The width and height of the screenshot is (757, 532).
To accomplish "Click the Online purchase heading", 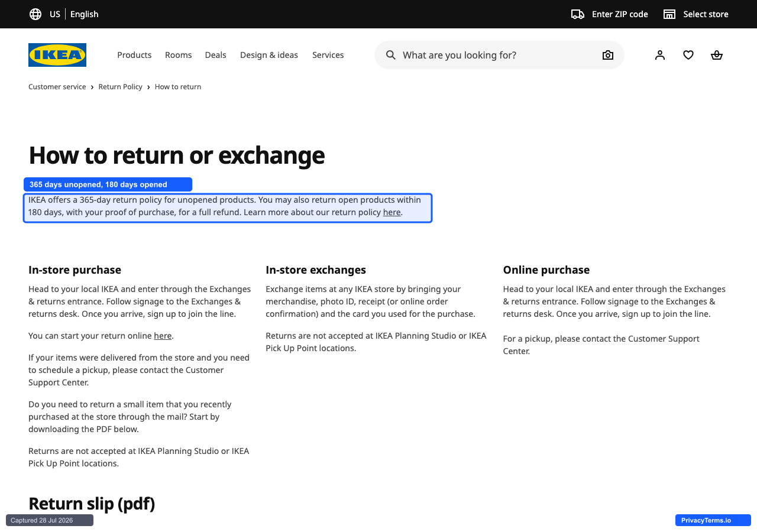I will pos(546,270).
